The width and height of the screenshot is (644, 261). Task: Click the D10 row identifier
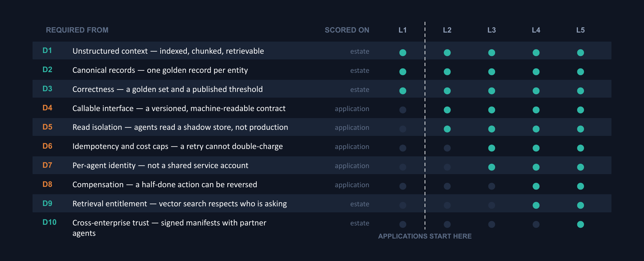pyautogui.click(x=49, y=222)
